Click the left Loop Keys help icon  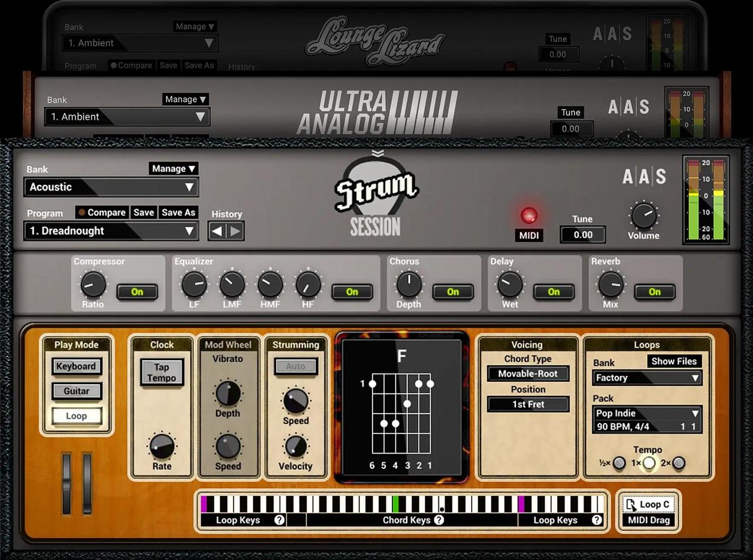(x=279, y=520)
